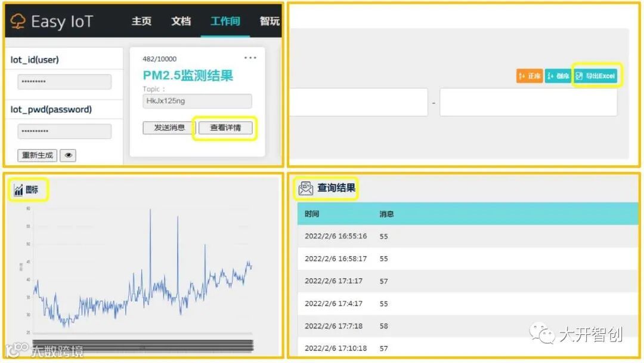Select the row 2022/2/6 16:58:17
This screenshot has height=363, width=644.
pos(468,259)
